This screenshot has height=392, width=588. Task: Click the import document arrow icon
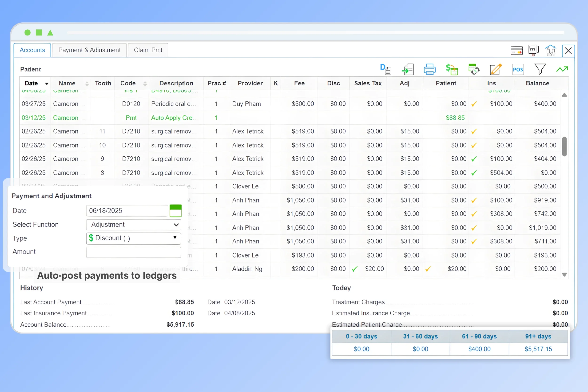click(x=408, y=69)
